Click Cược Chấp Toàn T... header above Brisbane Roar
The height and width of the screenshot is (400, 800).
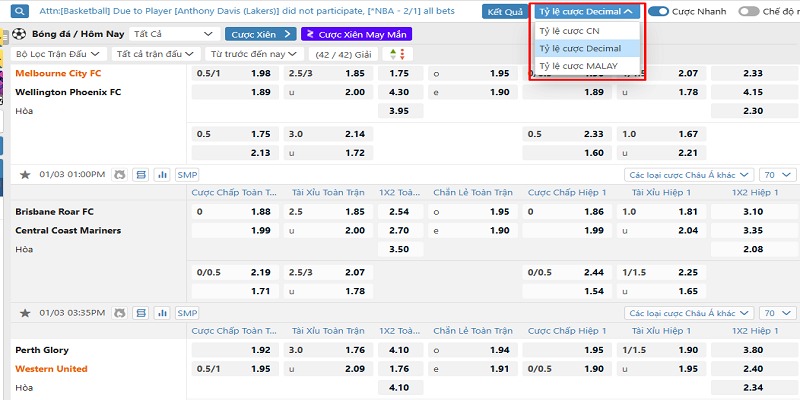point(234,192)
